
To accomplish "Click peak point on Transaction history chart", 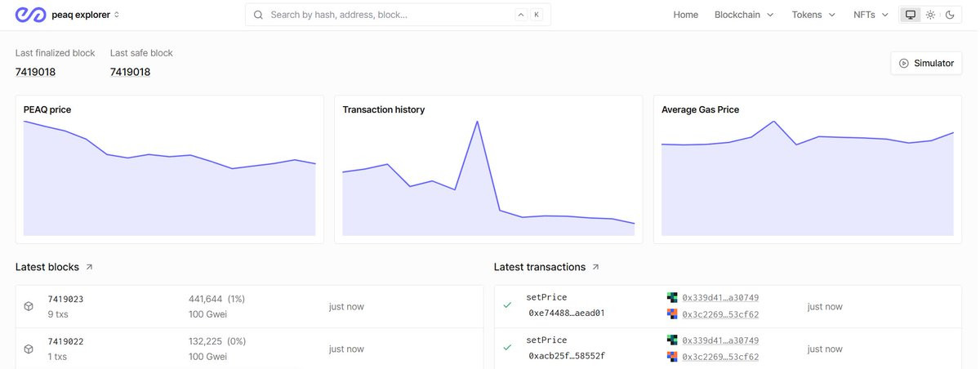I will (477, 122).
